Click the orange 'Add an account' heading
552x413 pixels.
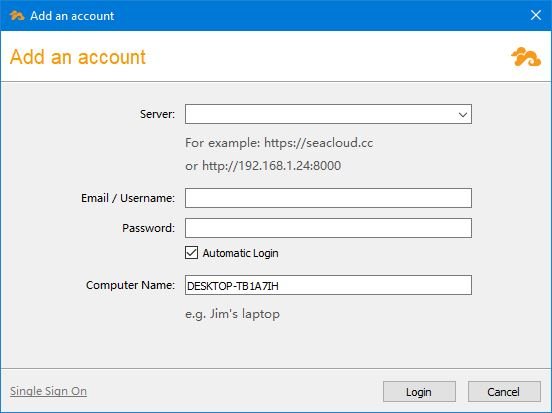click(x=78, y=57)
